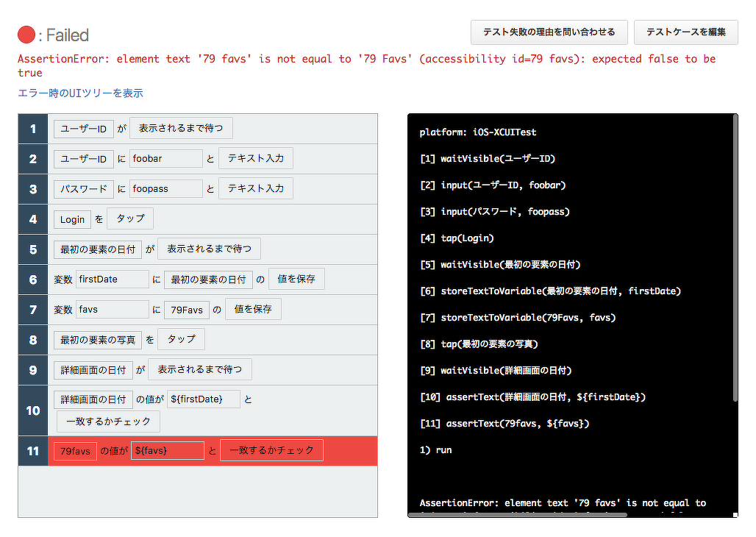Image resolution: width=756 pixels, height=537 pixels.
Task: Click the foobar input field in step 2
Action: pos(165,159)
